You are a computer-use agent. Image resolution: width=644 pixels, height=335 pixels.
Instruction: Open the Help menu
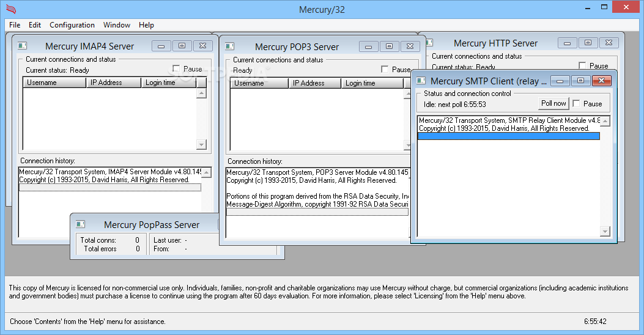[146, 25]
